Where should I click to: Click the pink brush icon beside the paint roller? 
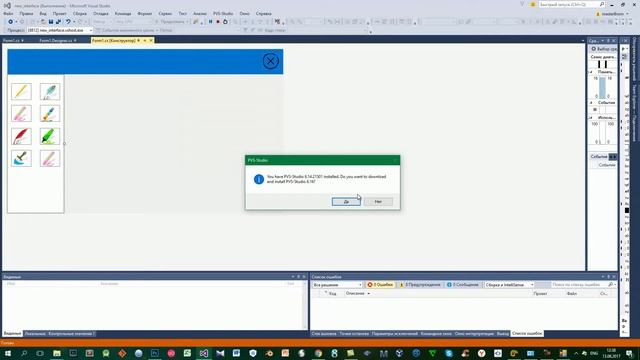pyautogui.click(x=50, y=158)
